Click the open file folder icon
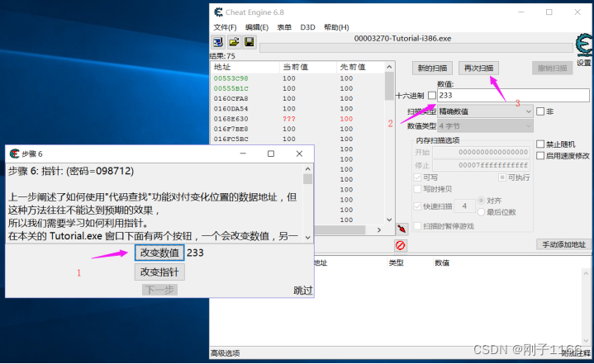Viewport: 594px width, 364px height. [x=234, y=42]
